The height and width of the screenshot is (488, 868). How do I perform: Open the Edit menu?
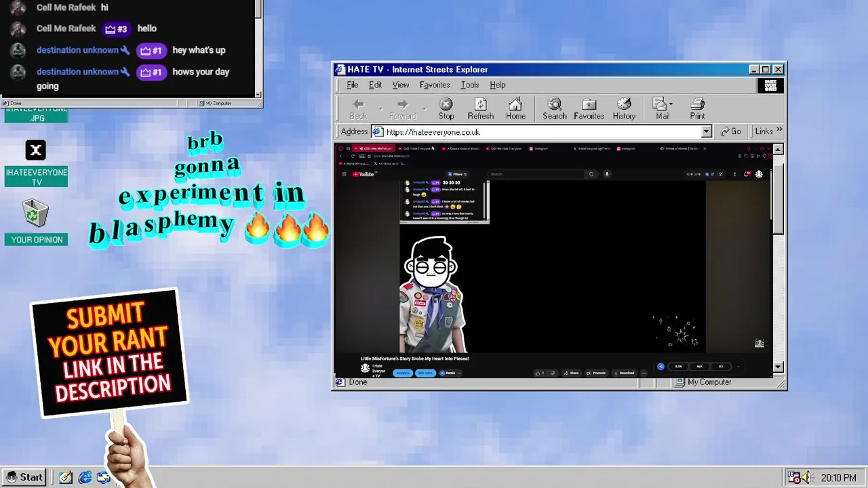375,85
